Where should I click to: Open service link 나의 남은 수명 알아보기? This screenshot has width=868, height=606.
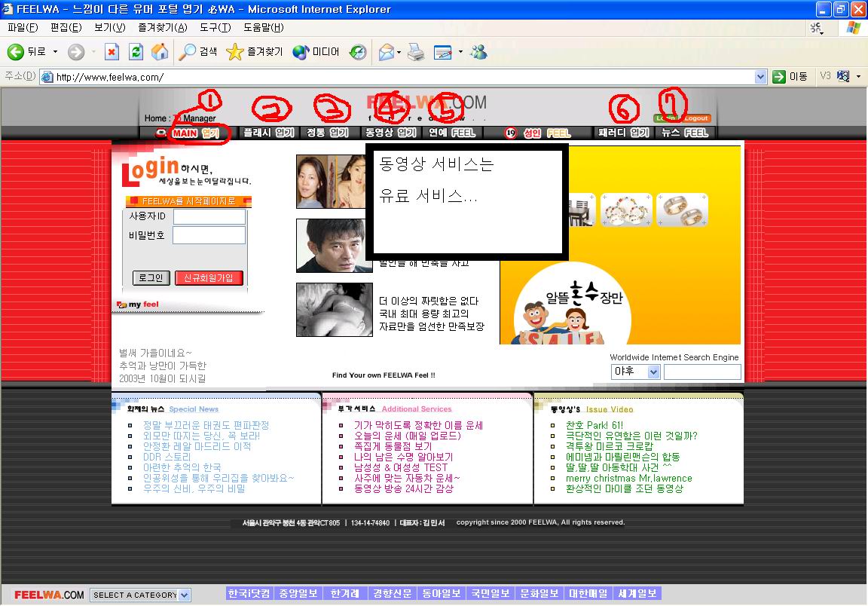tap(404, 457)
